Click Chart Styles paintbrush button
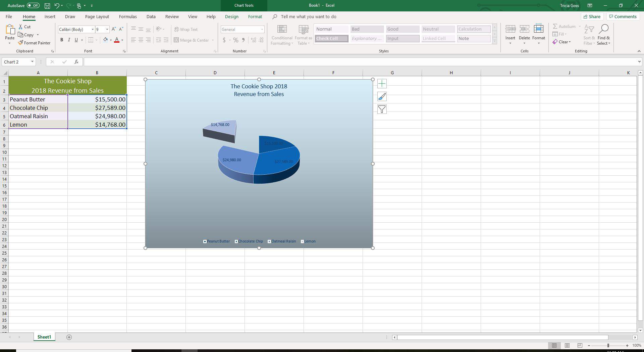The width and height of the screenshot is (644, 352). pos(382,96)
